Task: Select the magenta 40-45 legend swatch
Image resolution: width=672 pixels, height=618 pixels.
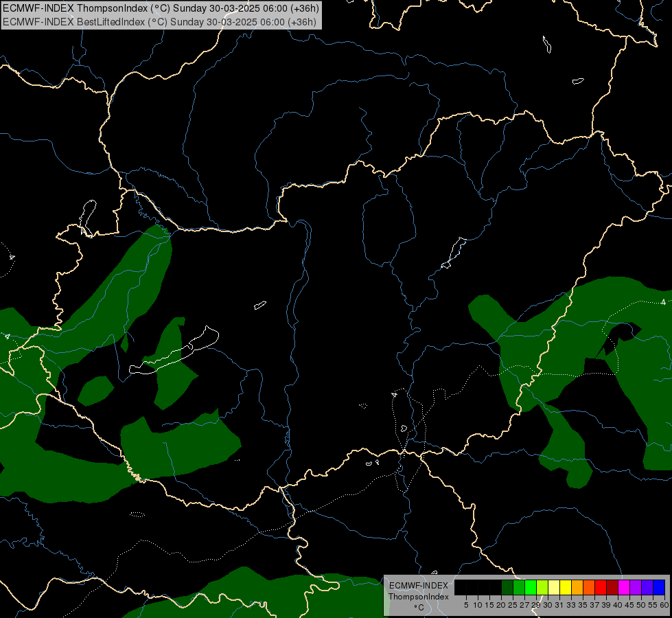Action: tap(624, 587)
